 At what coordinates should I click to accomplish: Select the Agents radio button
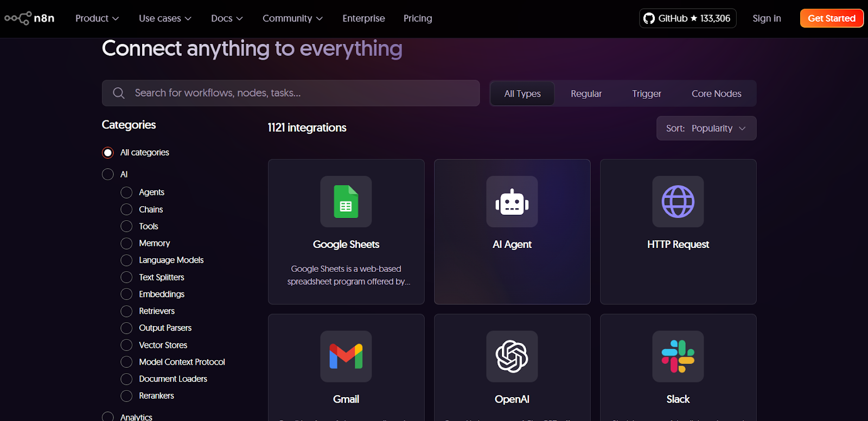coord(126,193)
